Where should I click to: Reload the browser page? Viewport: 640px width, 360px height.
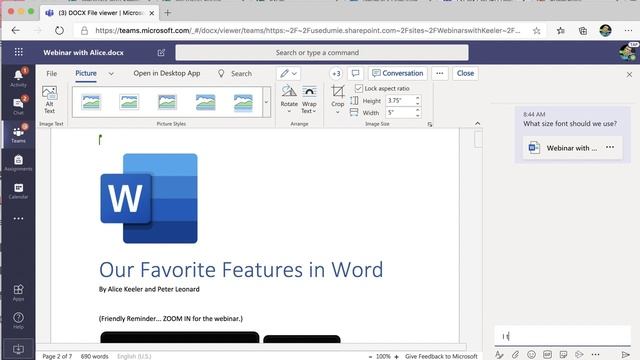59,31
